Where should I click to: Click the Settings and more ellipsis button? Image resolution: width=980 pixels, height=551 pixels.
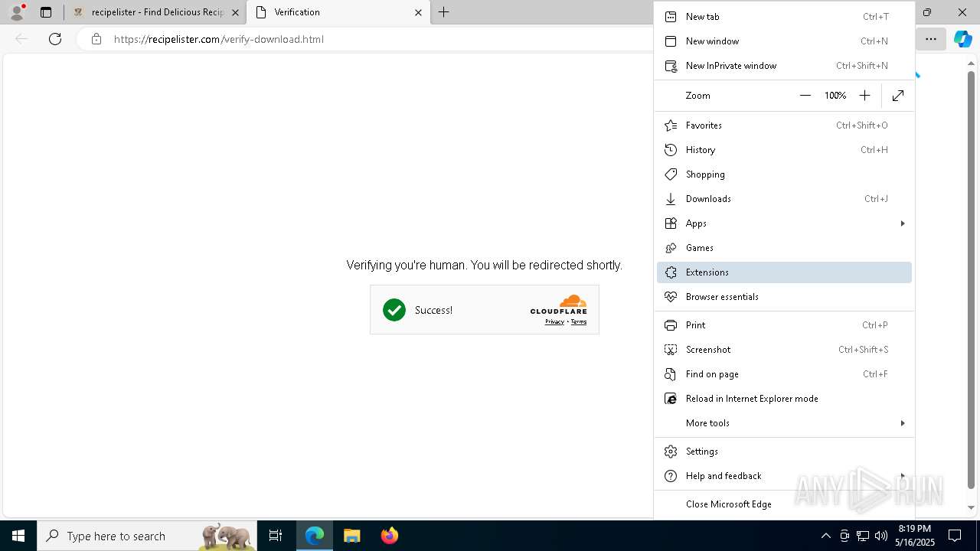931,39
